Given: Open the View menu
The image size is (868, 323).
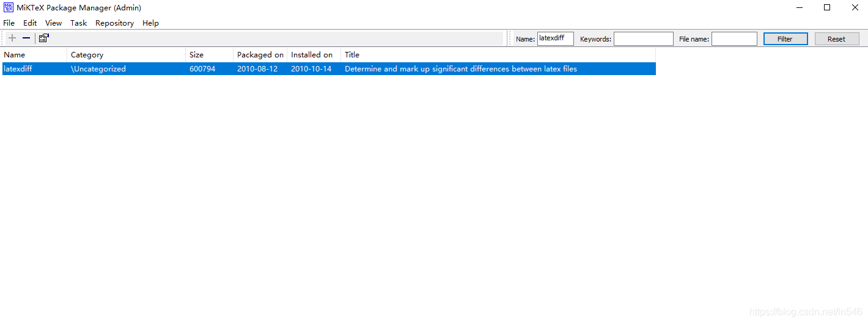Looking at the screenshot, I should [53, 23].
